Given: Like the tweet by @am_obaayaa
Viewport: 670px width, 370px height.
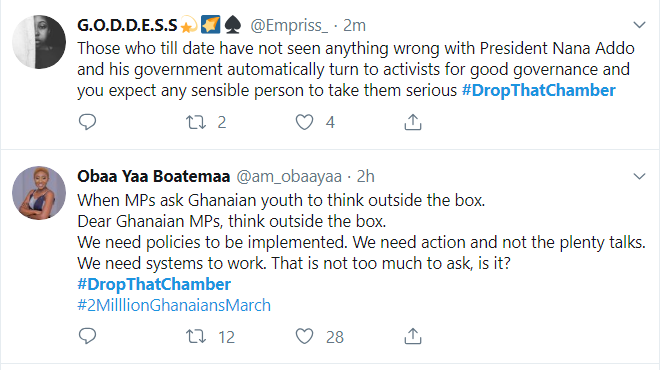Looking at the screenshot, I should tap(304, 337).
